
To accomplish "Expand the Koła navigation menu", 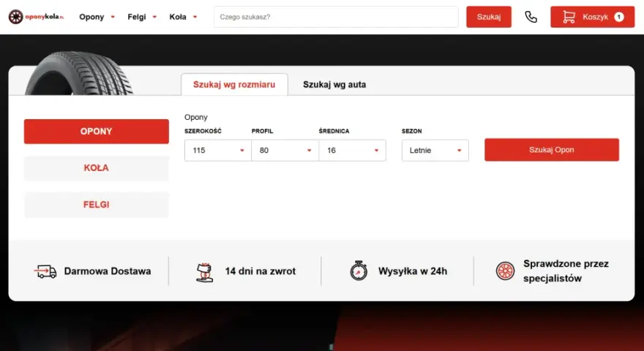I will pos(183,17).
